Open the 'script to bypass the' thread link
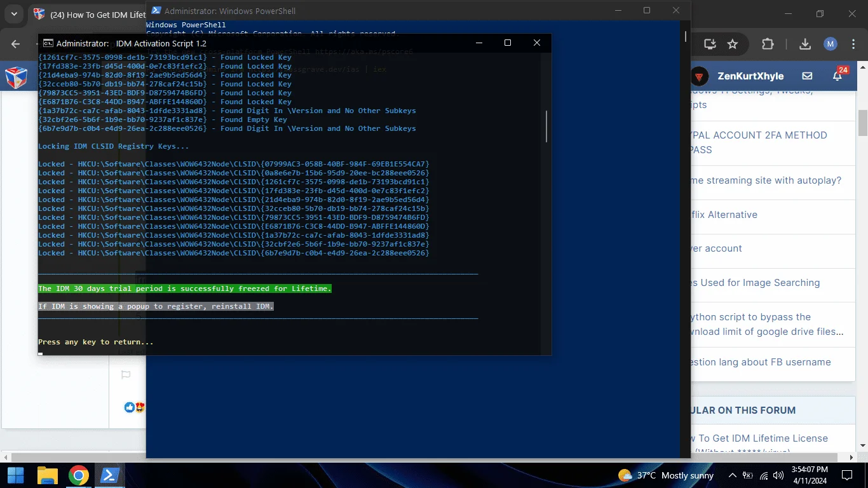868x488 pixels. pos(767,324)
